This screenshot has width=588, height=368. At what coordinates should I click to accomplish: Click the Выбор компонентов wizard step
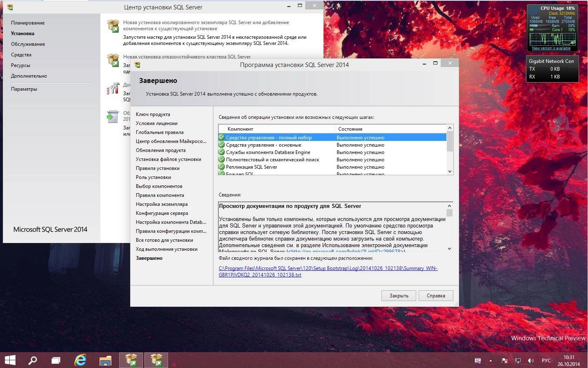(x=159, y=186)
